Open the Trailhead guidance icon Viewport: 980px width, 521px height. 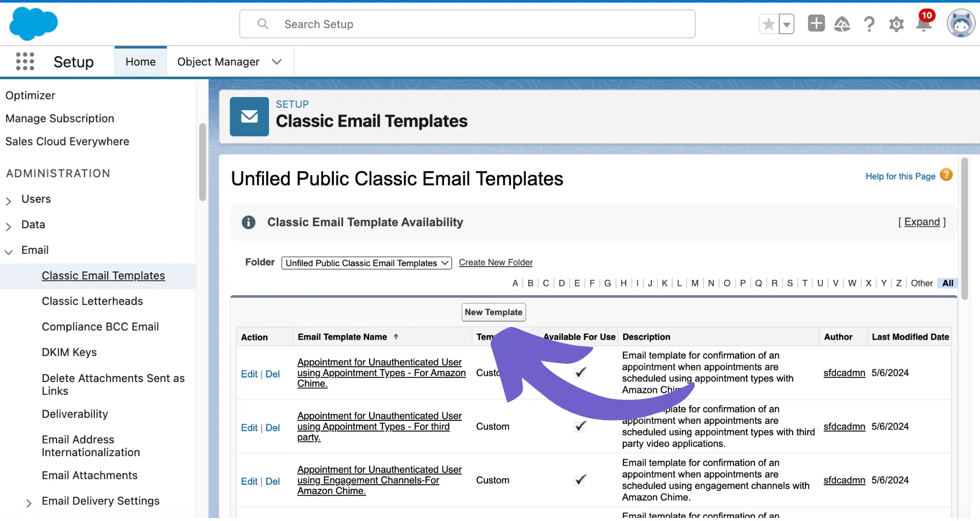pyautogui.click(x=842, y=24)
